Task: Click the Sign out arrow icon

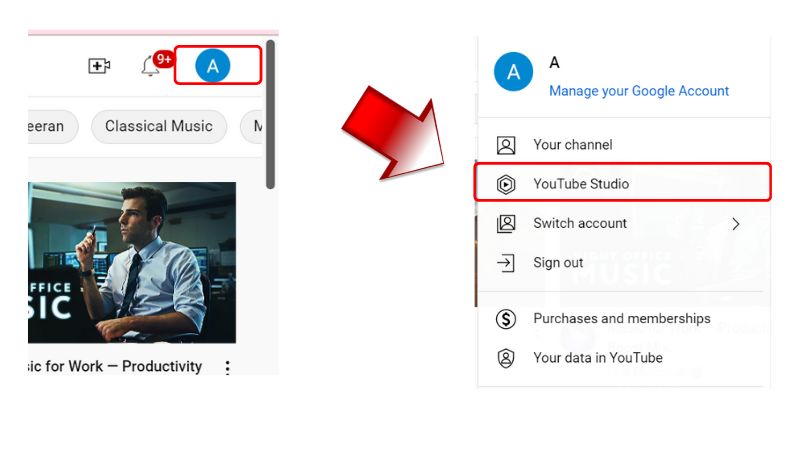Action: [x=506, y=263]
